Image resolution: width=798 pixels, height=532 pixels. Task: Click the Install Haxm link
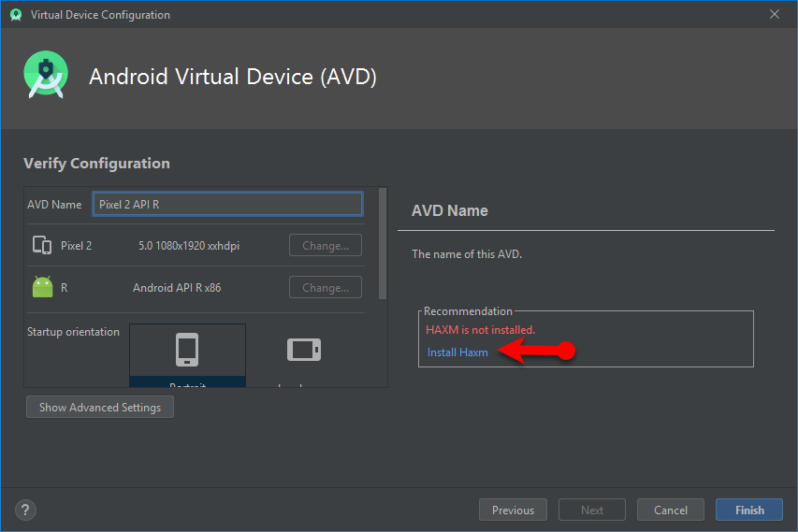click(x=457, y=352)
